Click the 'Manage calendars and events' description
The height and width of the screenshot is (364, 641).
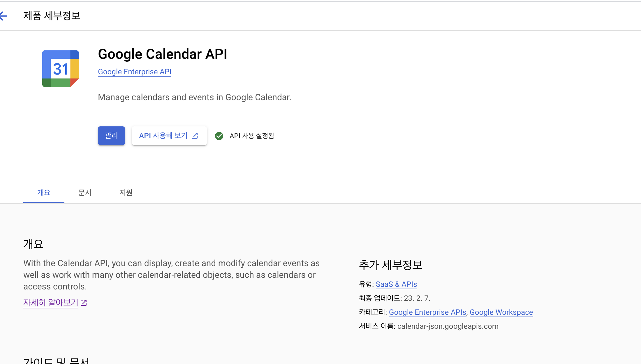tap(194, 97)
